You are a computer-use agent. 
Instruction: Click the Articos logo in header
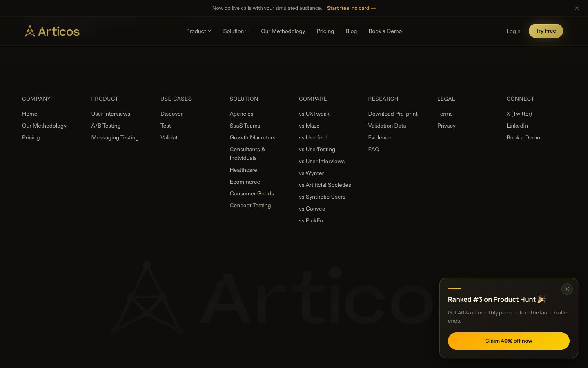[52, 31]
